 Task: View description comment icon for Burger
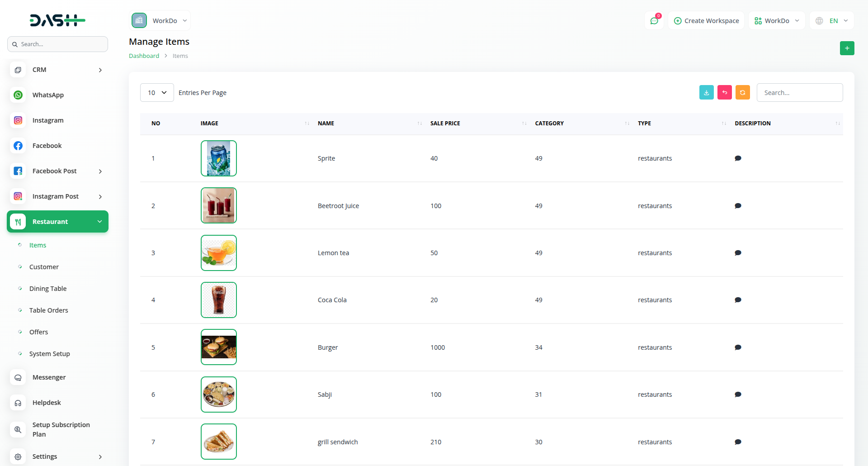pos(738,347)
